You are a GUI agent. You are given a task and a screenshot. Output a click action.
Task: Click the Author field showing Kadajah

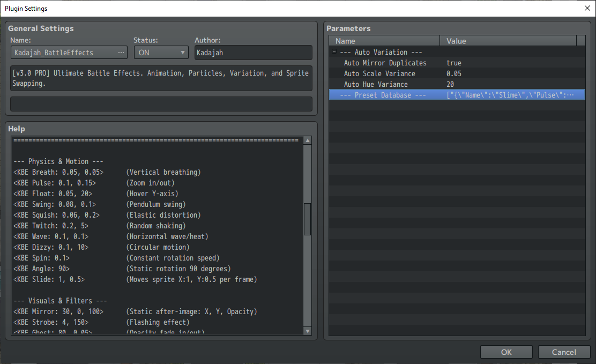[x=253, y=53]
